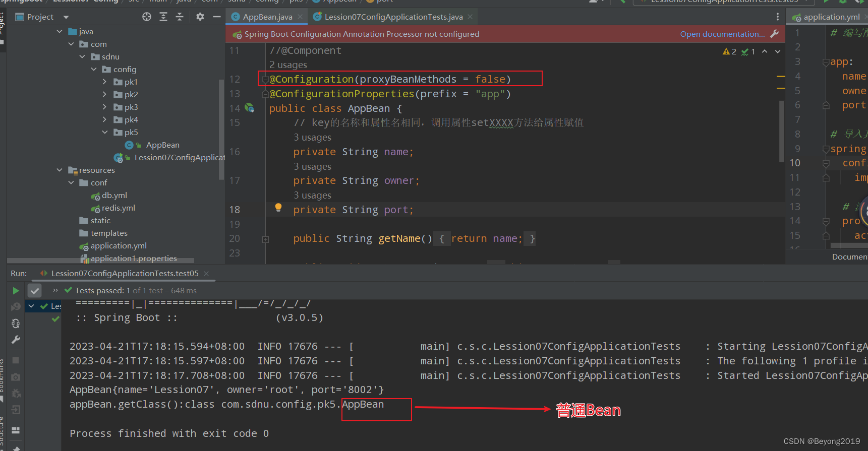
Task: Open Project panel settings gear
Action: click(200, 17)
